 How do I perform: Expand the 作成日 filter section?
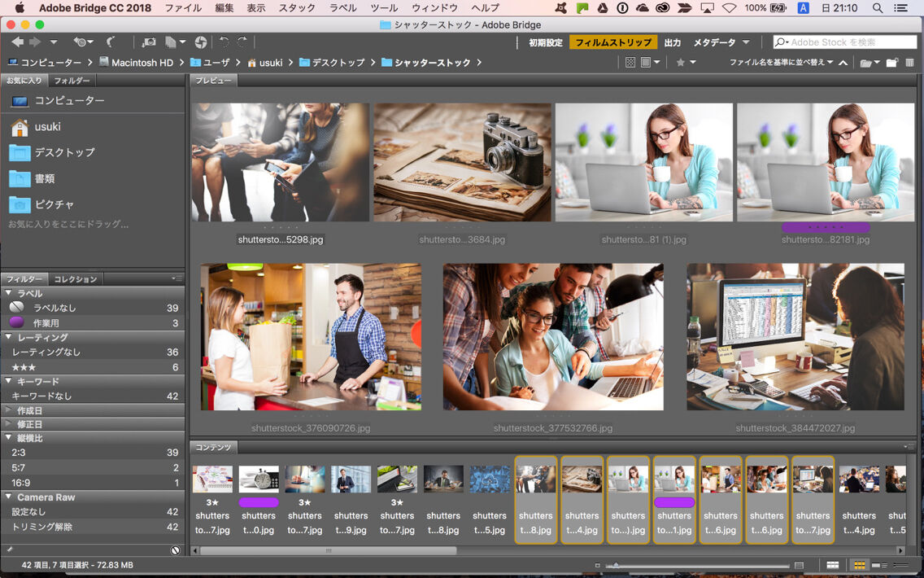point(30,410)
